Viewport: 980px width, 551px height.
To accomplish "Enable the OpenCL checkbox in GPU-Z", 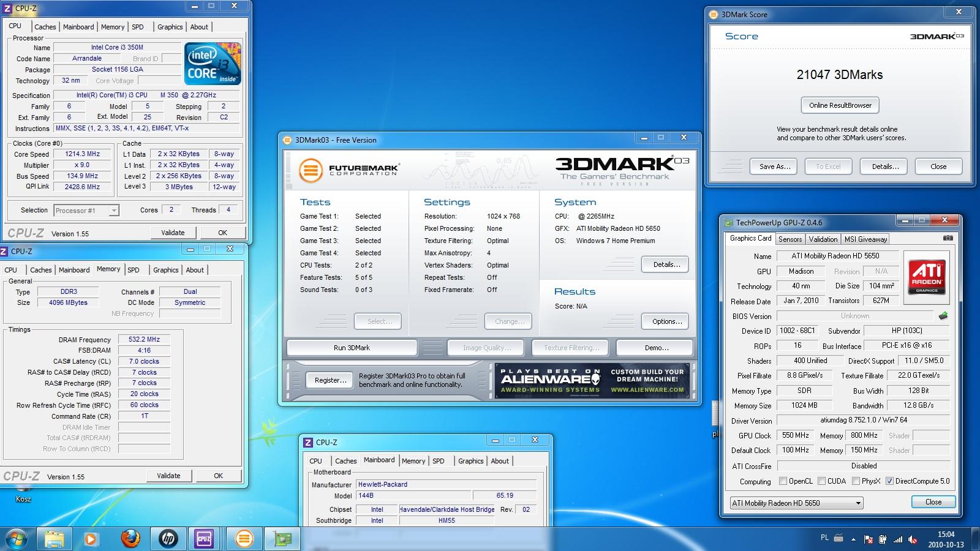I will [783, 481].
